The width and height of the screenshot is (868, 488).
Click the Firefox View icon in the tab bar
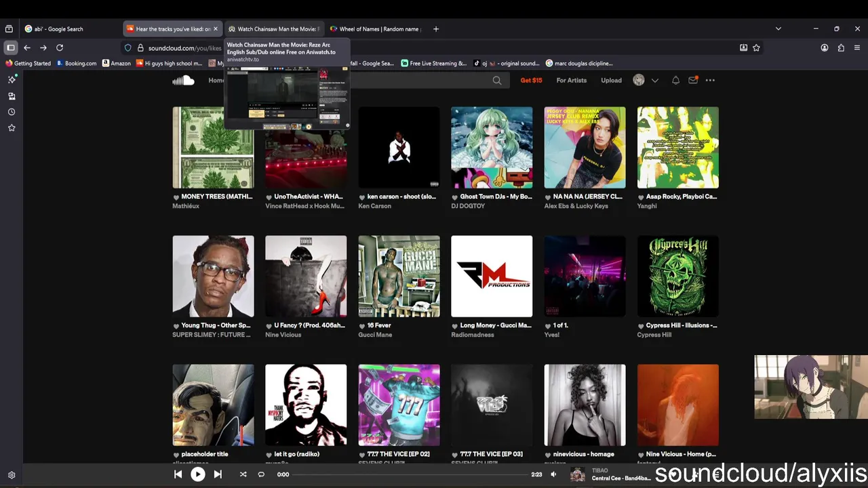click(x=9, y=29)
